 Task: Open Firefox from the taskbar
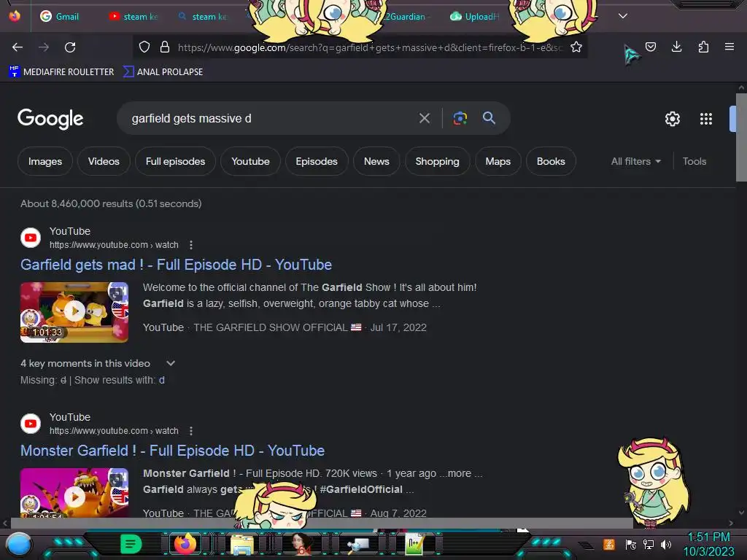click(x=185, y=544)
